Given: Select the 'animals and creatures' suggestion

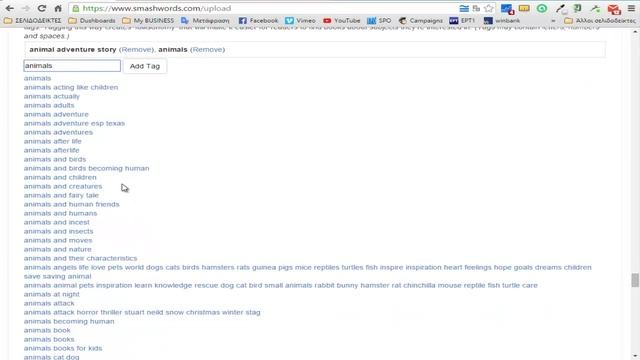Looking at the screenshot, I should point(63,186).
